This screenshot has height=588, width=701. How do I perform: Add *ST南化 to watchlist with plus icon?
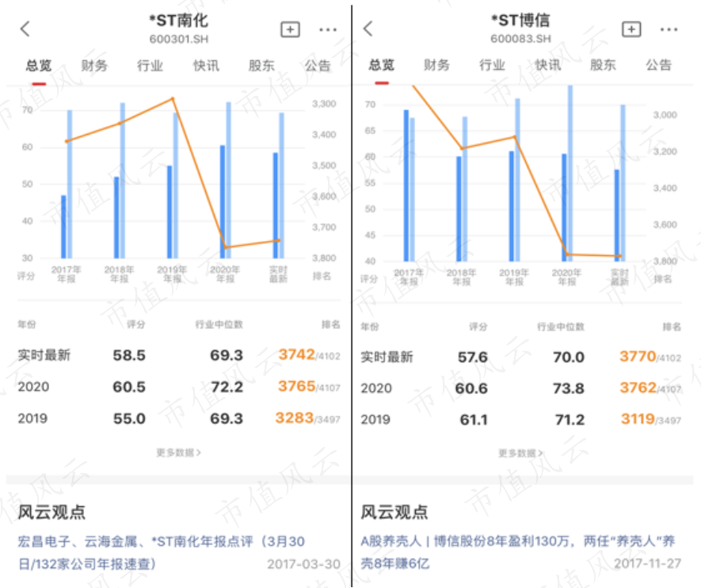pyautogui.click(x=290, y=29)
